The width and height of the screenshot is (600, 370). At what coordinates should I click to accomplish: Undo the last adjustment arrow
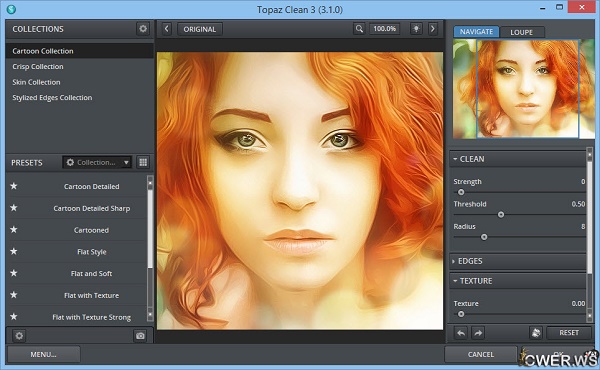click(x=461, y=333)
